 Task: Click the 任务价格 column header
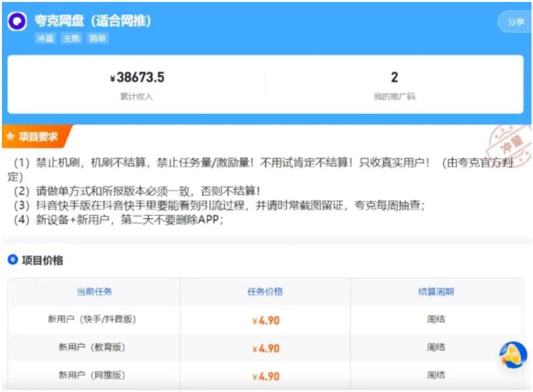click(265, 292)
